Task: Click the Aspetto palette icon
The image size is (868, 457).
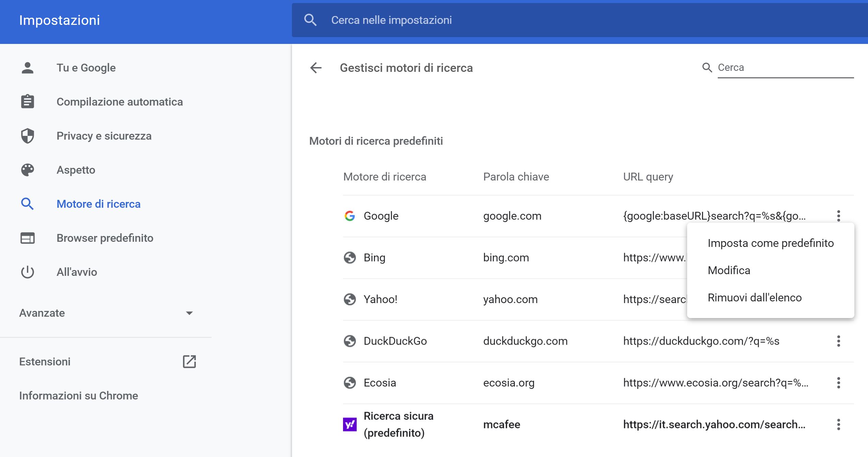Action: tap(28, 170)
